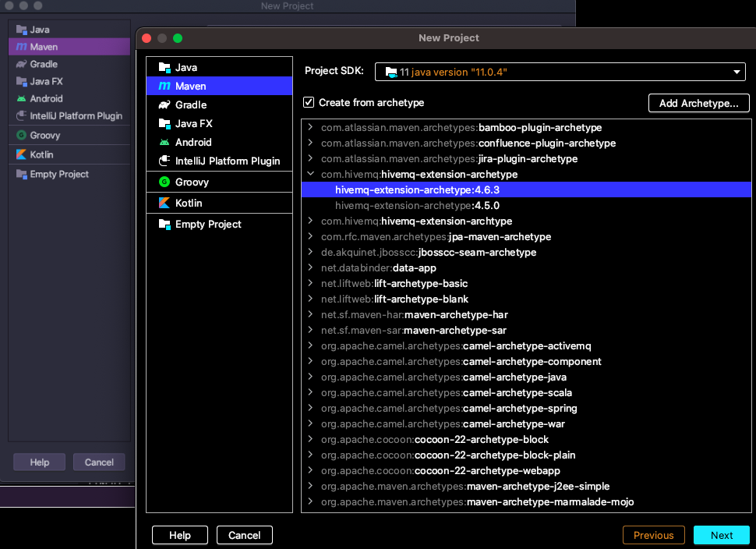Click the Maven icon in the front dialog sidebar
This screenshot has height=549, width=756.
[x=164, y=86]
